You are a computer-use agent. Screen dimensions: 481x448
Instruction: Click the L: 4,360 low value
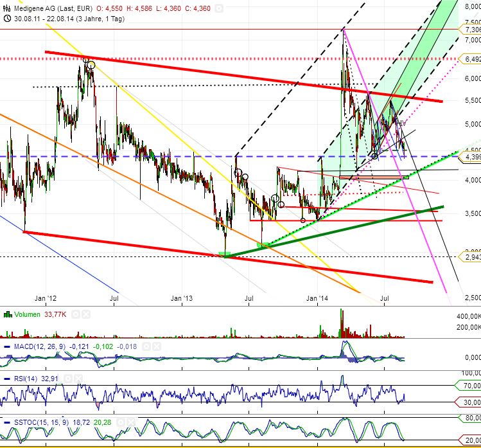point(169,8)
